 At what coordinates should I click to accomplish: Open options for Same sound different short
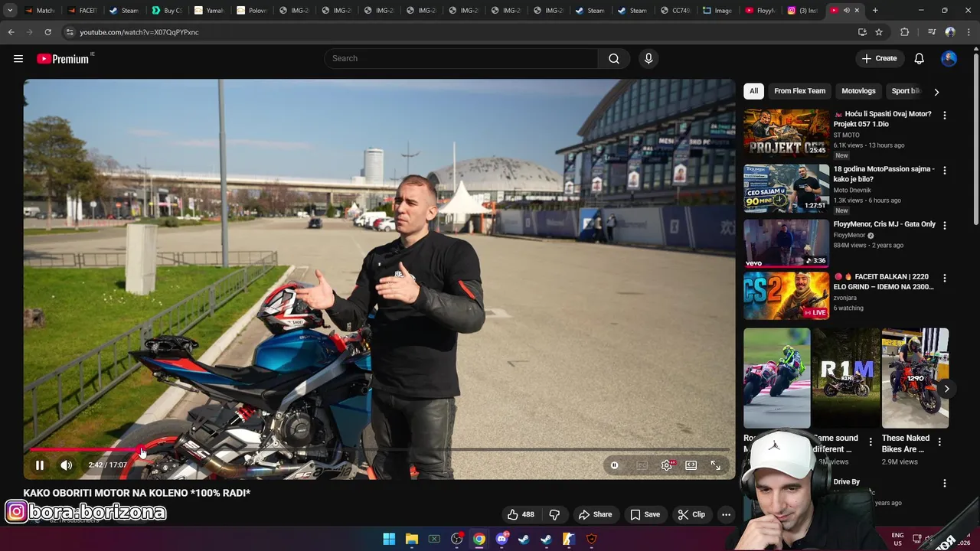(871, 442)
